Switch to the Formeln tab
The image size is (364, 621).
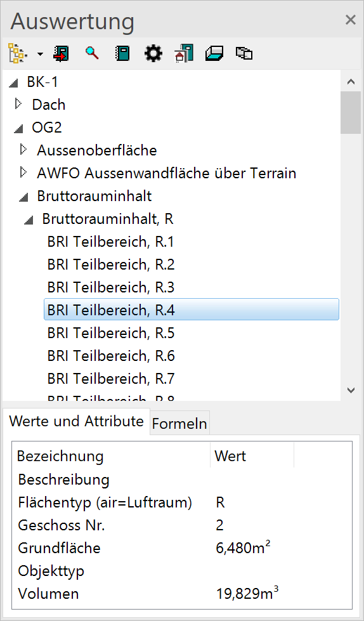(179, 424)
